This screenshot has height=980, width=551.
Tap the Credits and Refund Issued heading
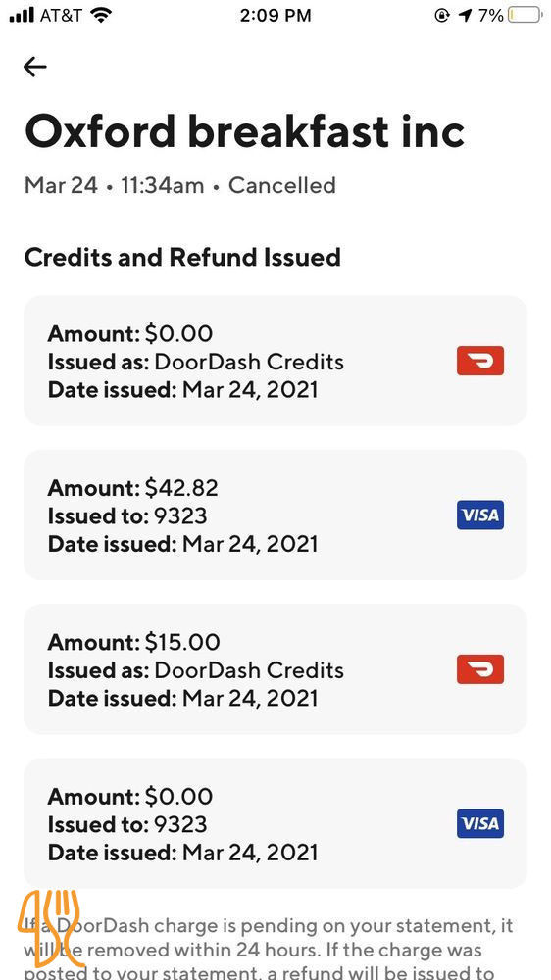pyautogui.click(x=182, y=257)
